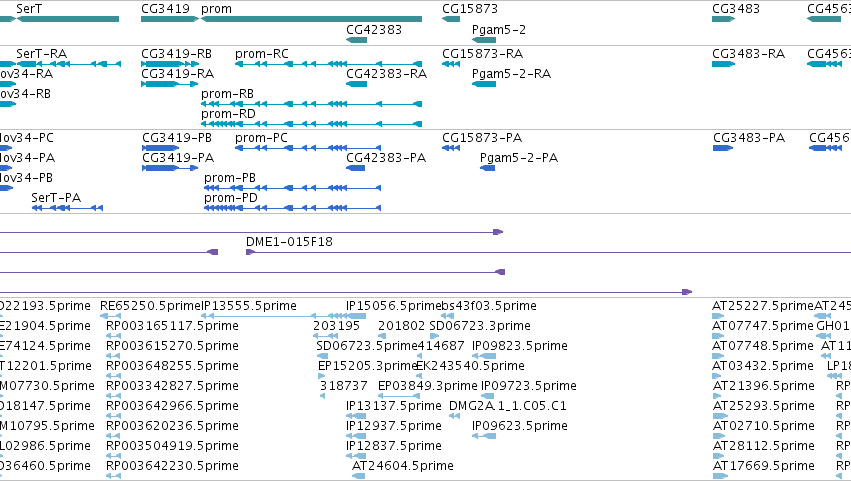
Task: Click the DME1-015F18 BAC clone label
Action: 289,242
